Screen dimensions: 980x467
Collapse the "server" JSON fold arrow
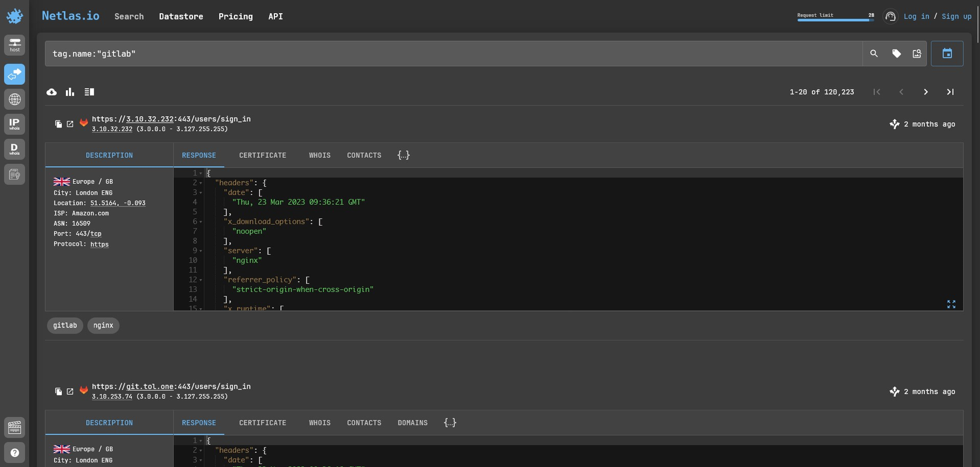tap(201, 251)
